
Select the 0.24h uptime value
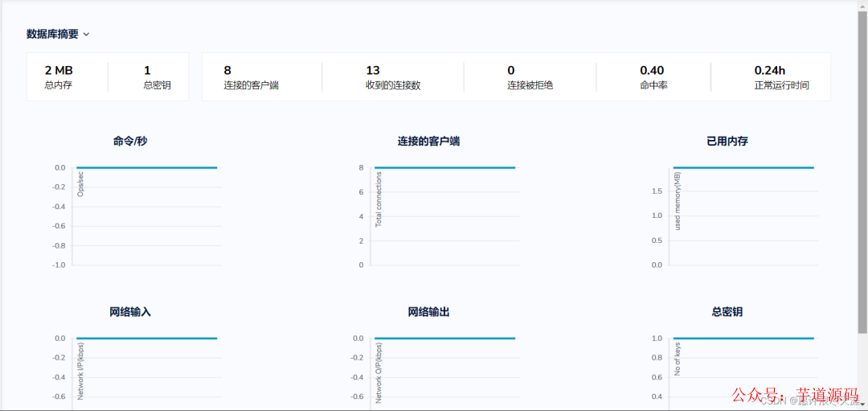[770, 70]
